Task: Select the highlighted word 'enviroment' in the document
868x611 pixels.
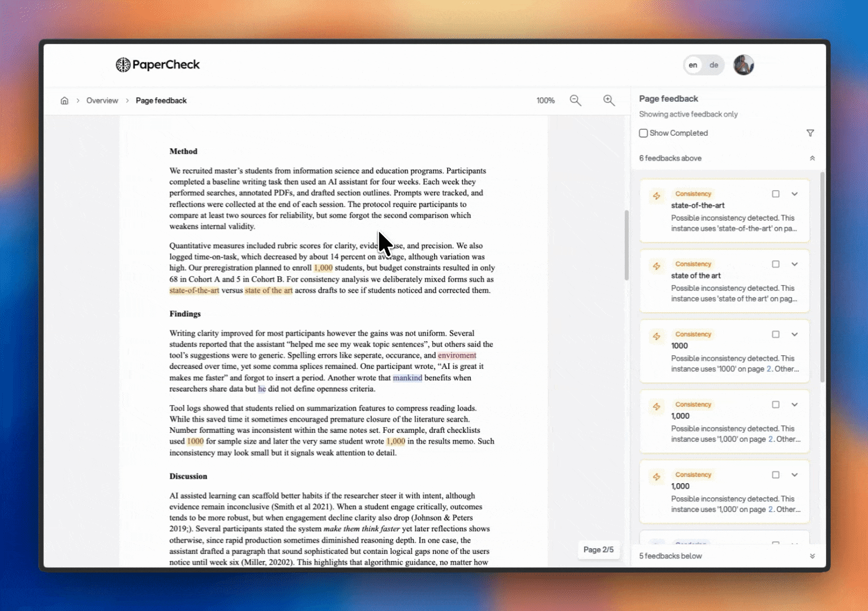Action: 457,355
